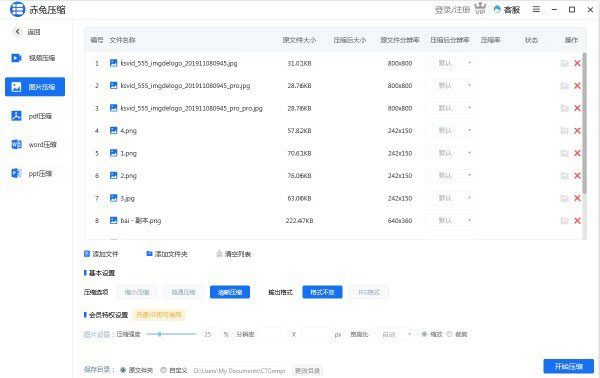Select the 原文件夹 save directory radio
Viewport: 600px width, 378px height.
(x=123, y=370)
